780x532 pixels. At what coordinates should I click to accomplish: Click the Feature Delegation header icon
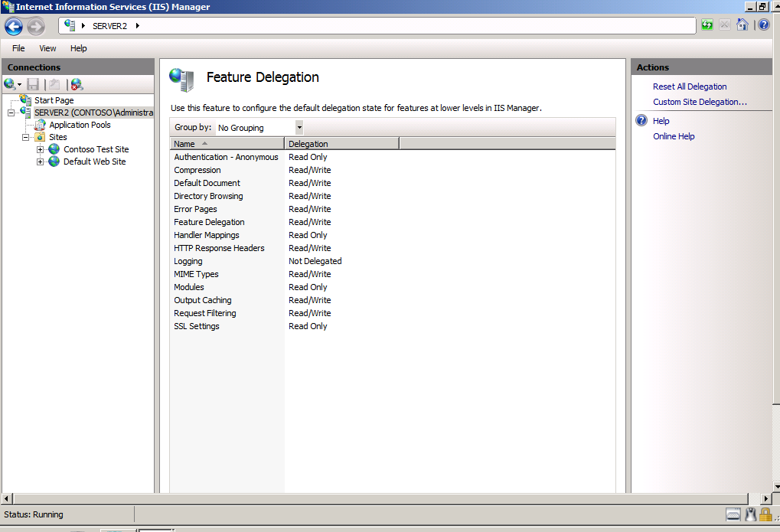181,80
